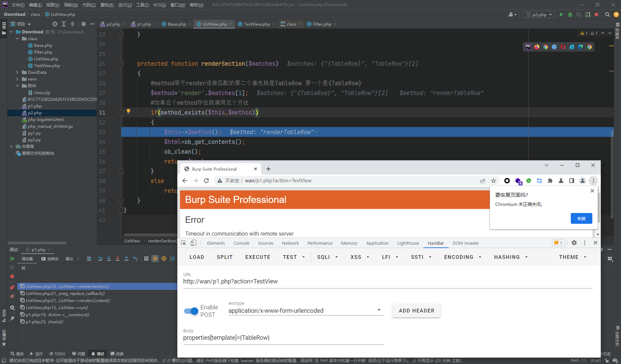Bookmark the page with the star icon
This screenshot has width=621, height=364.
tap(494, 181)
